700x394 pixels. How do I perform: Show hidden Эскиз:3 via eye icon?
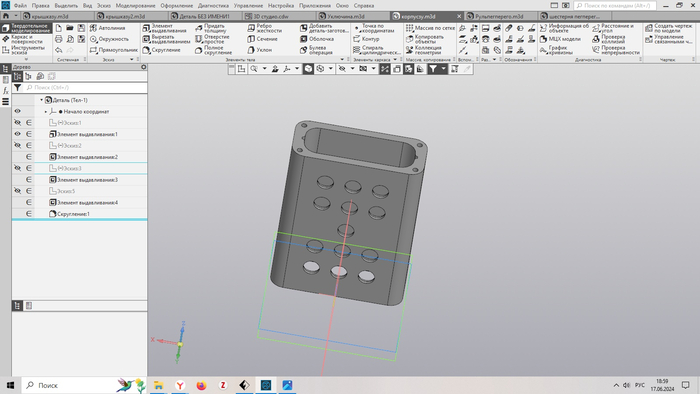click(x=17, y=168)
